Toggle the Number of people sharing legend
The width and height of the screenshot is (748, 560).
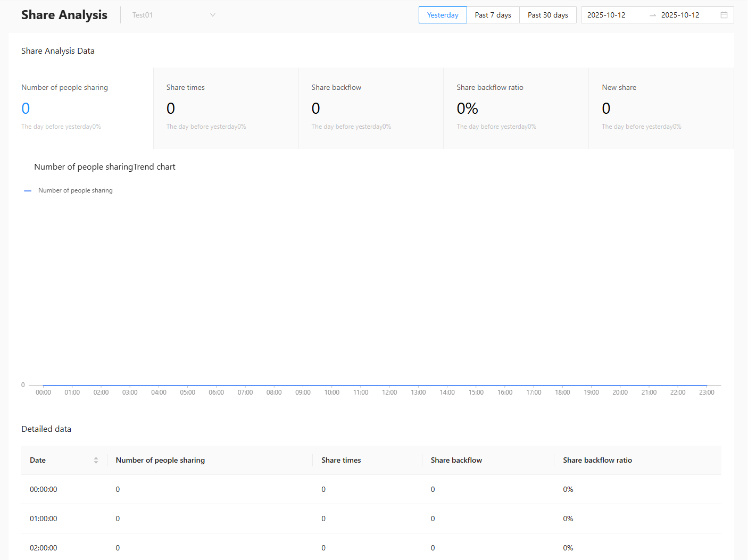69,190
